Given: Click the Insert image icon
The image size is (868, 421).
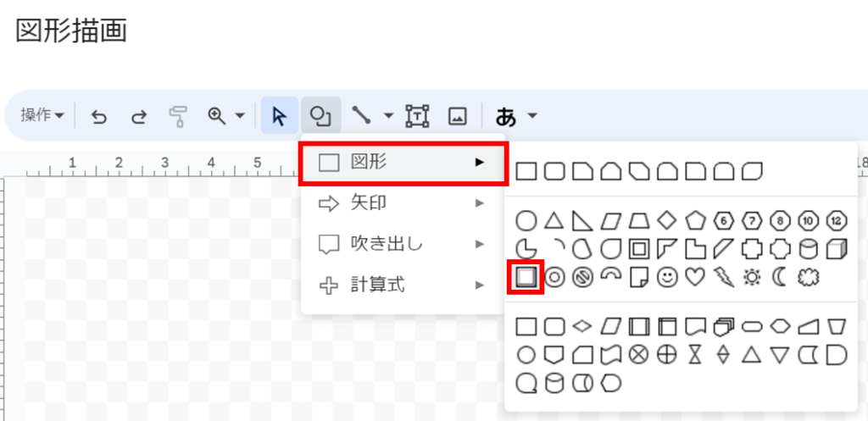Looking at the screenshot, I should coord(458,116).
